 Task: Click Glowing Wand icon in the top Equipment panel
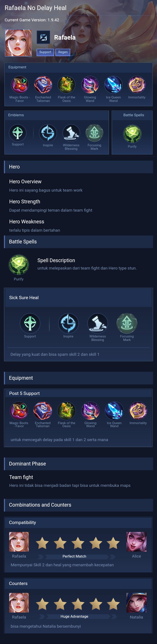[x=90, y=85]
